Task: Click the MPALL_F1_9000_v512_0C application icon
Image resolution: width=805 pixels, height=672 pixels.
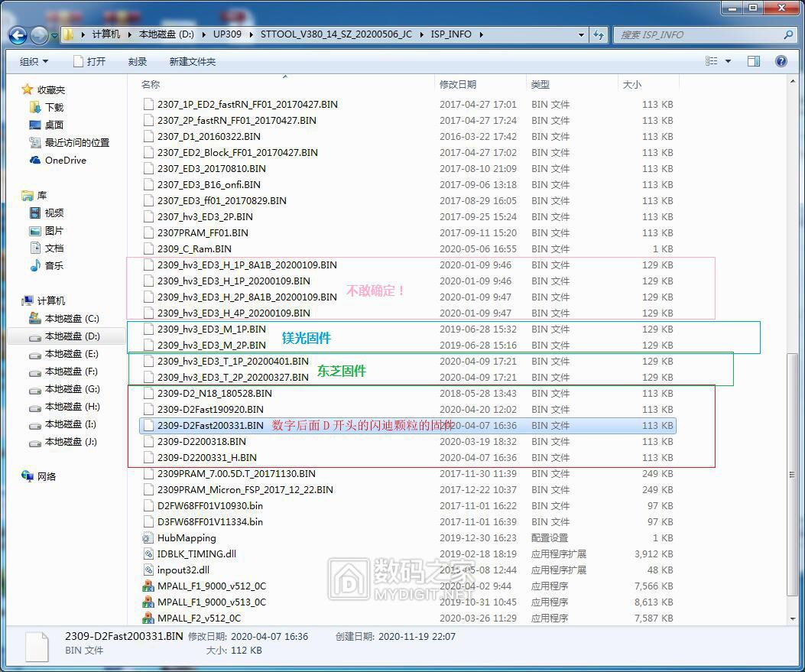Action: [148, 586]
